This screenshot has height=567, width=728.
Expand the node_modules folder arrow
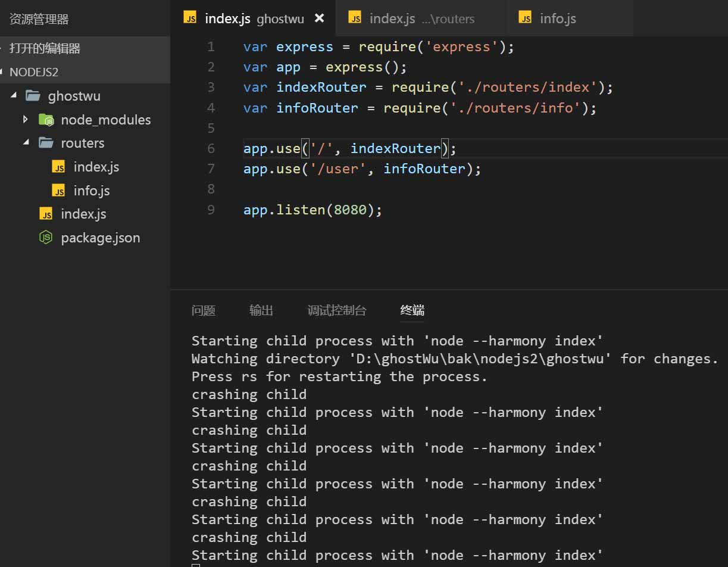(x=25, y=120)
